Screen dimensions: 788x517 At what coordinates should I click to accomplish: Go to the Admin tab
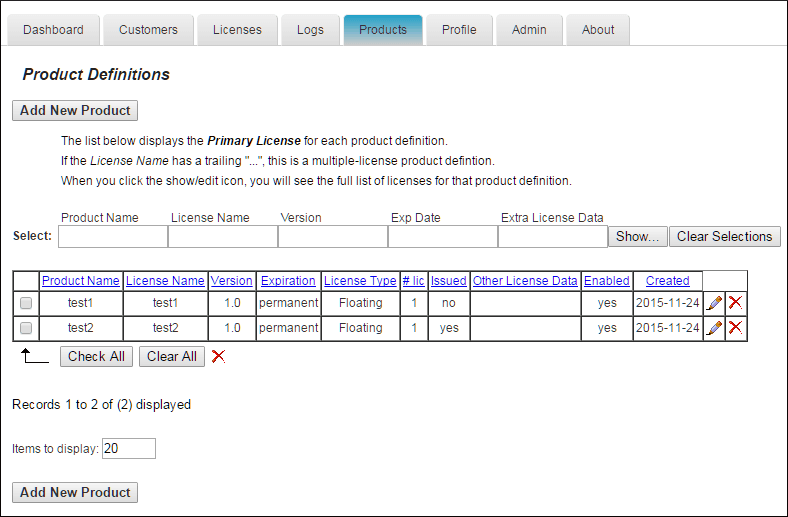(x=529, y=30)
